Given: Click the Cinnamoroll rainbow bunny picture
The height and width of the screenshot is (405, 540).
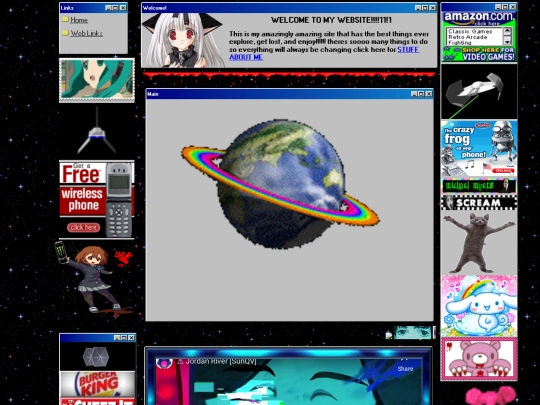Looking at the screenshot, I should click(x=479, y=306).
